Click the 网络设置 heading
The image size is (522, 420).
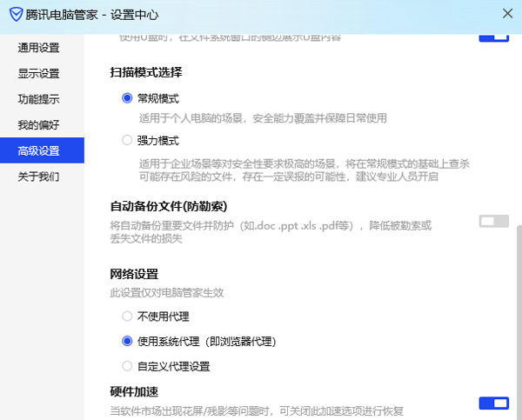point(134,274)
